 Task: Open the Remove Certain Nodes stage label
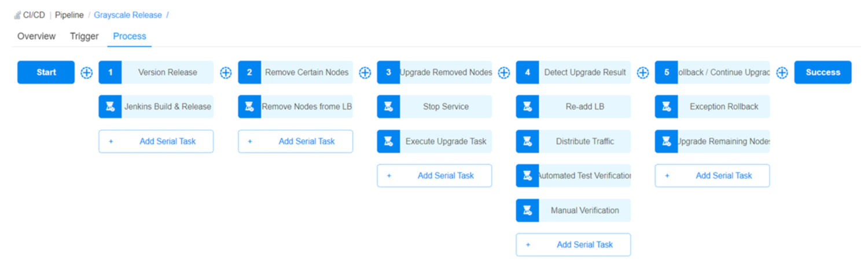[307, 72]
